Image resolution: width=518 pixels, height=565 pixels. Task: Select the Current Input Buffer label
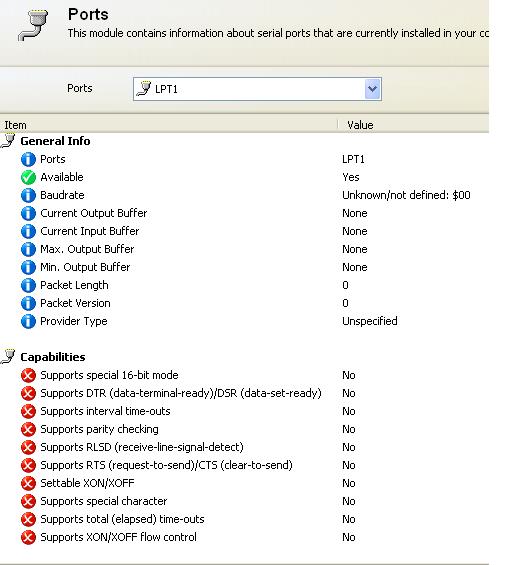coord(90,231)
